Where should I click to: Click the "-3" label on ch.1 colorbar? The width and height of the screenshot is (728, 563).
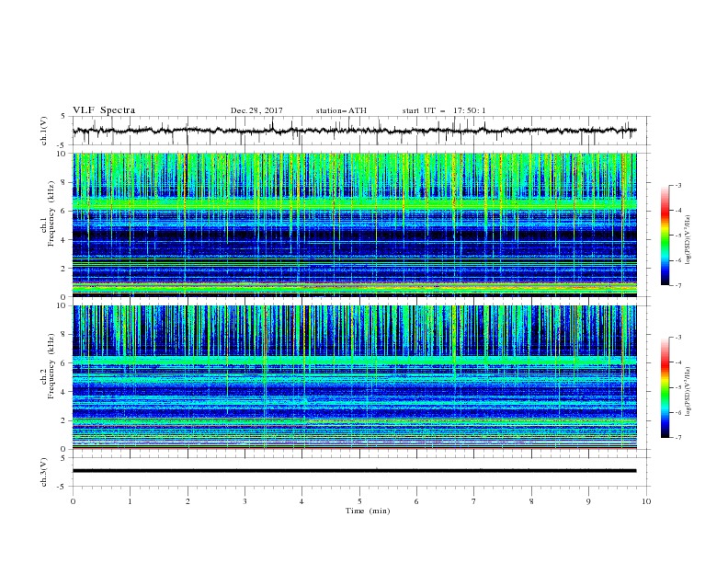click(678, 185)
